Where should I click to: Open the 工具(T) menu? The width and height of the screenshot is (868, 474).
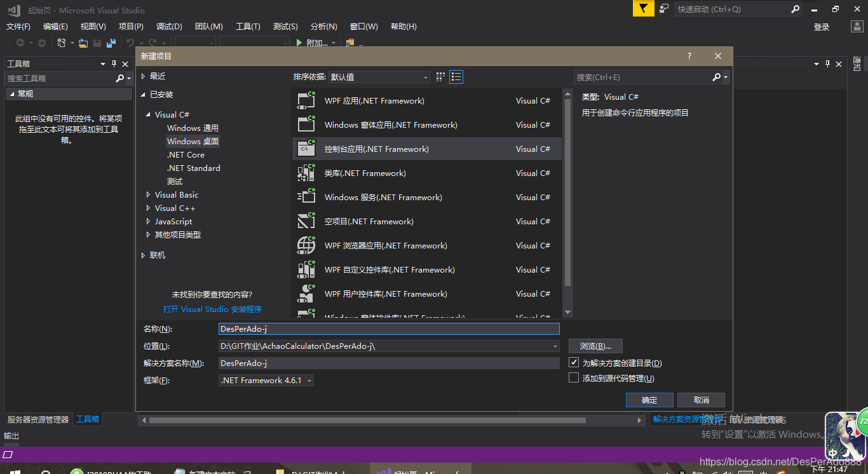coord(248,26)
